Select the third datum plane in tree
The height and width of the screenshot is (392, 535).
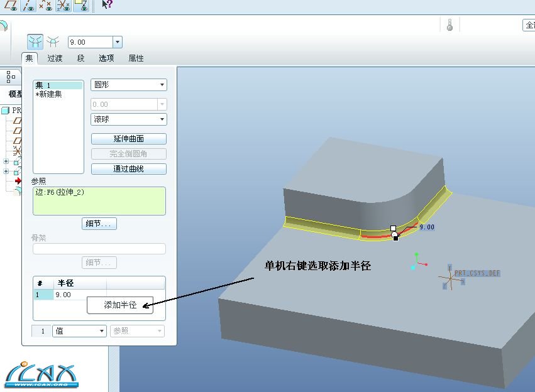17,141
